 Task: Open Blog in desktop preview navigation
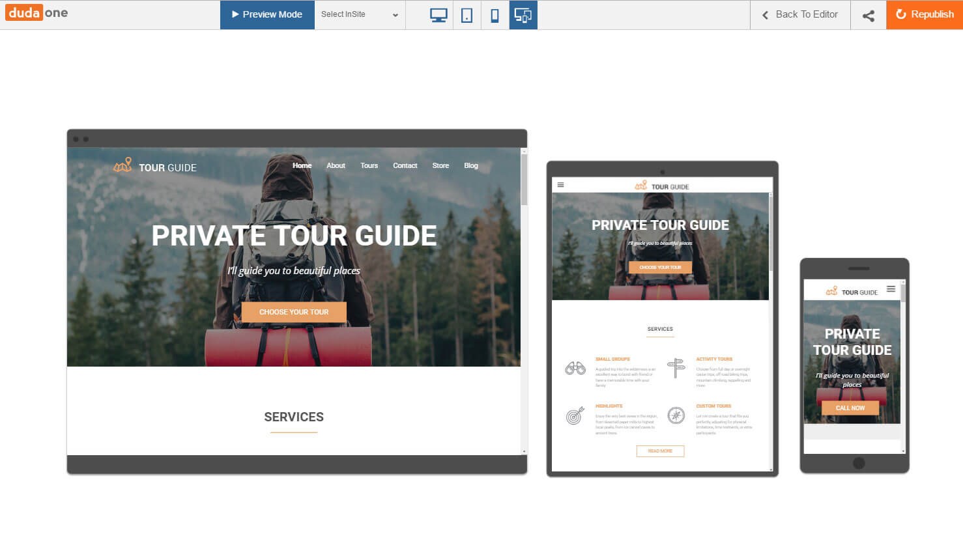(471, 165)
